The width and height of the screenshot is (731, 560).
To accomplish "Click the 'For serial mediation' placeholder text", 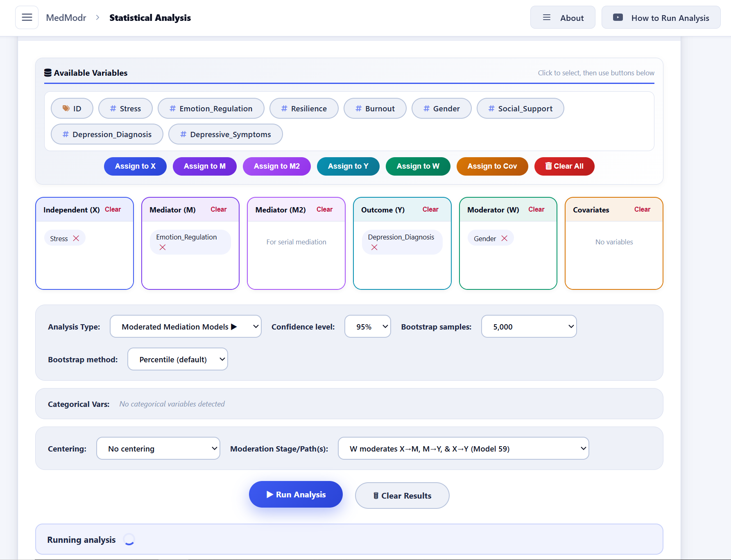I will pyautogui.click(x=296, y=242).
